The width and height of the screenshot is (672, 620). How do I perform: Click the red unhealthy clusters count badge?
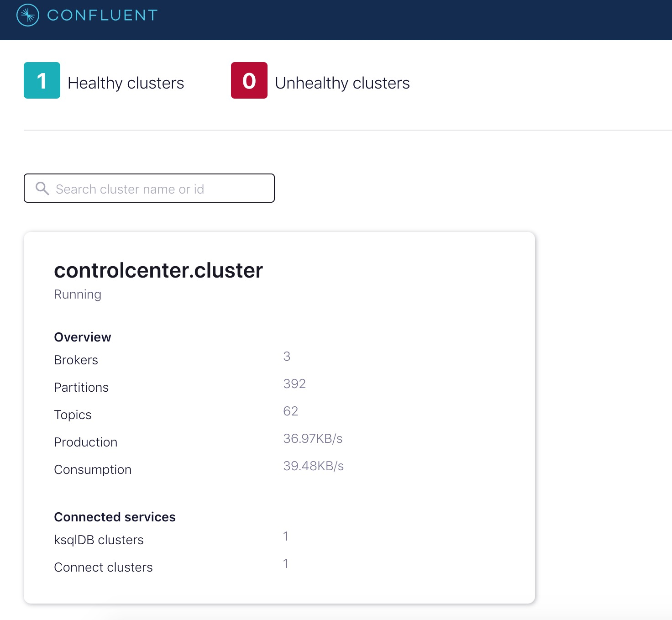point(249,80)
